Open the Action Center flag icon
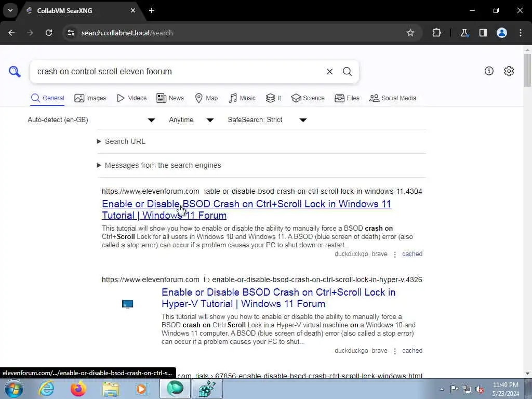 point(454,389)
